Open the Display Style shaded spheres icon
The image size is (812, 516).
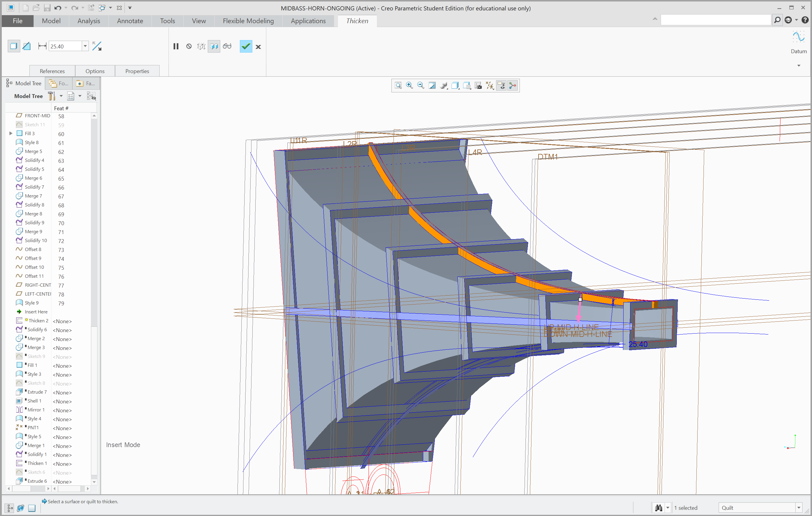tap(444, 86)
